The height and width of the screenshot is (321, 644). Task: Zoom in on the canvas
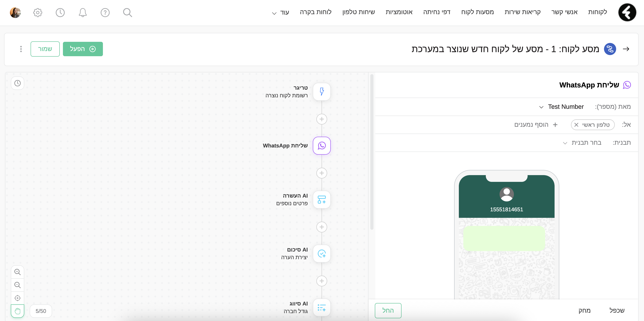point(18,272)
